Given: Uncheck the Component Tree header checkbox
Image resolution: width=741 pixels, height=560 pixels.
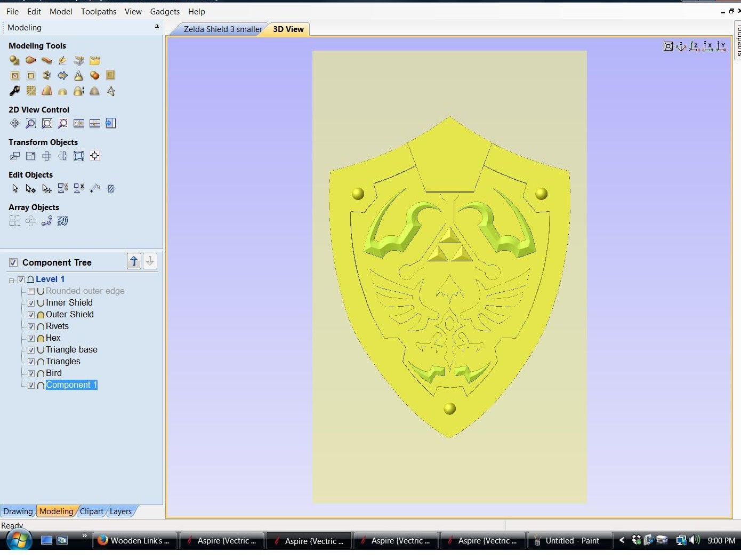Looking at the screenshot, I should pyautogui.click(x=13, y=262).
